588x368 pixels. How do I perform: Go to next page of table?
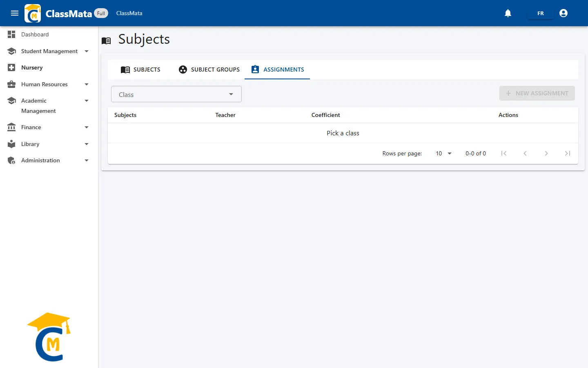(546, 153)
